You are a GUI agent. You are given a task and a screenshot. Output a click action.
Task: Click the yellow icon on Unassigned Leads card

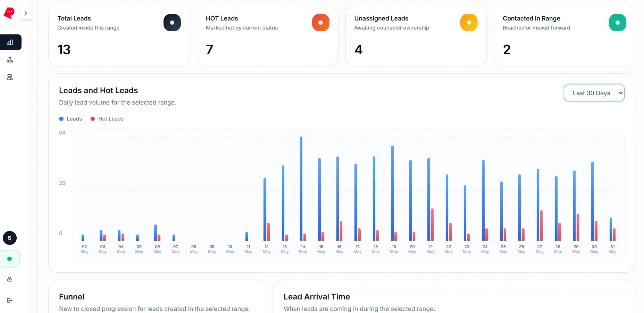pyautogui.click(x=469, y=23)
